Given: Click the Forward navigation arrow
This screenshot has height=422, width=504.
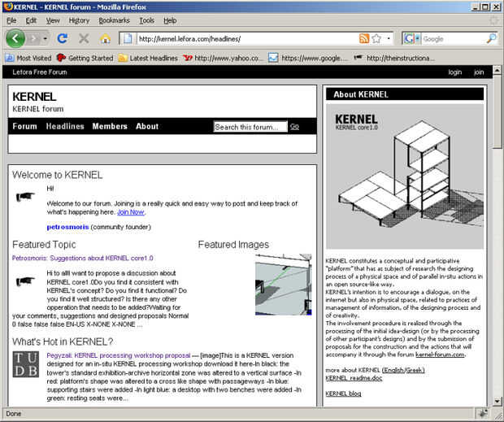Looking at the screenshot, I should [33, 39].
